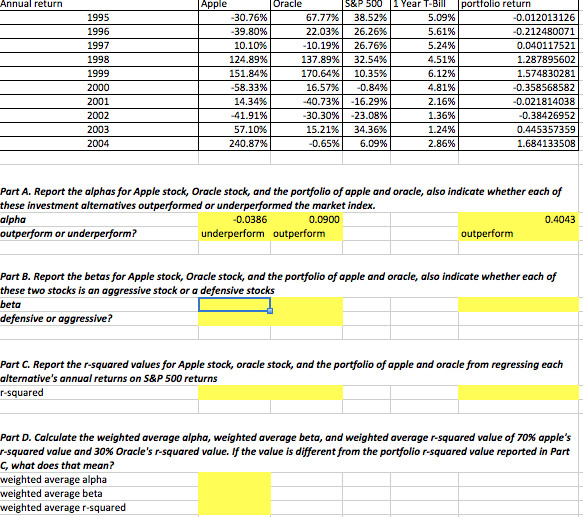Screen dimensions: 583x517
Task: Click portfolio return 1.287895602
Action: point(518,60)
